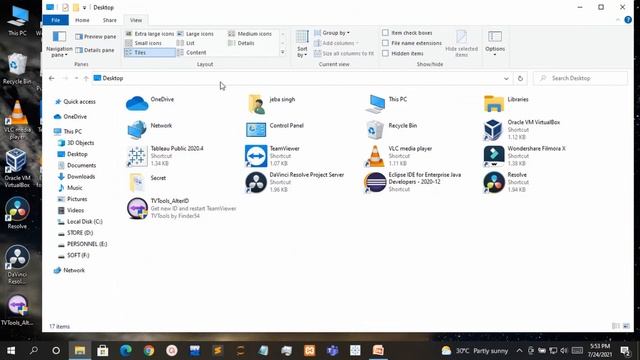Click VLC media player icon on desktop

[x=17, y=120]
